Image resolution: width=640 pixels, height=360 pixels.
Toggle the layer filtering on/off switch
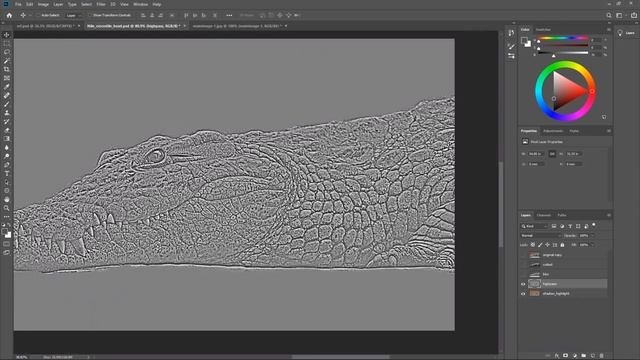[594, 224]
